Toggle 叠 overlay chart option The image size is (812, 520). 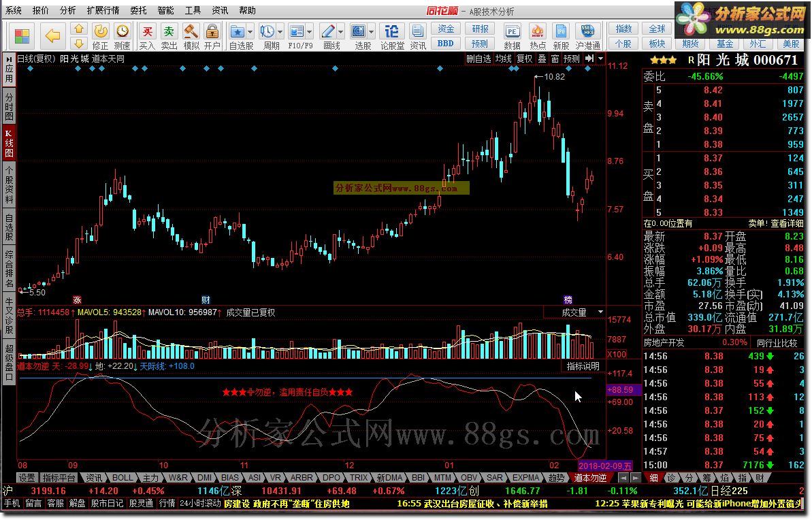point(542,59)
